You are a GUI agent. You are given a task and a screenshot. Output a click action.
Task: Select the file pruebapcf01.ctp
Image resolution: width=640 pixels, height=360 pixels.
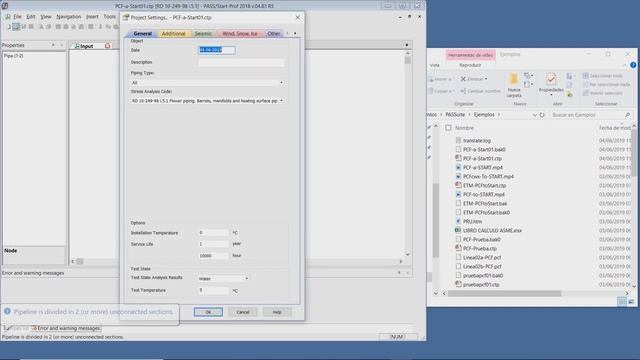(x=481, y=284)
